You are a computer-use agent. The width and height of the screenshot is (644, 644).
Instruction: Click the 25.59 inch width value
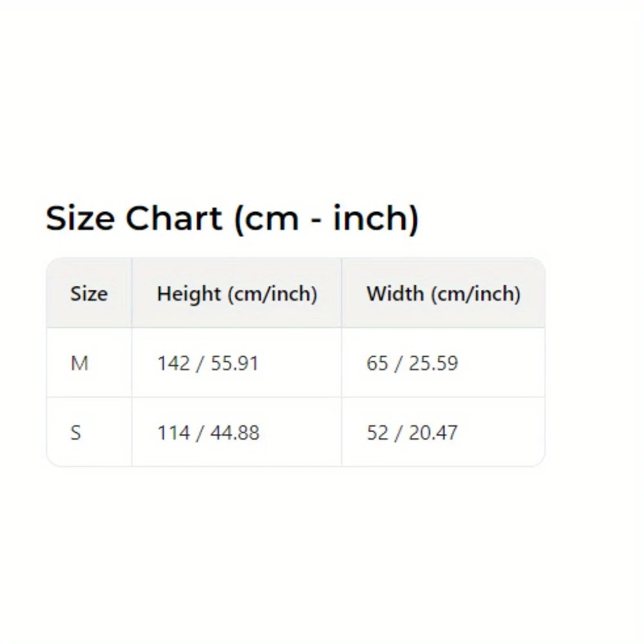pos(433,363)
